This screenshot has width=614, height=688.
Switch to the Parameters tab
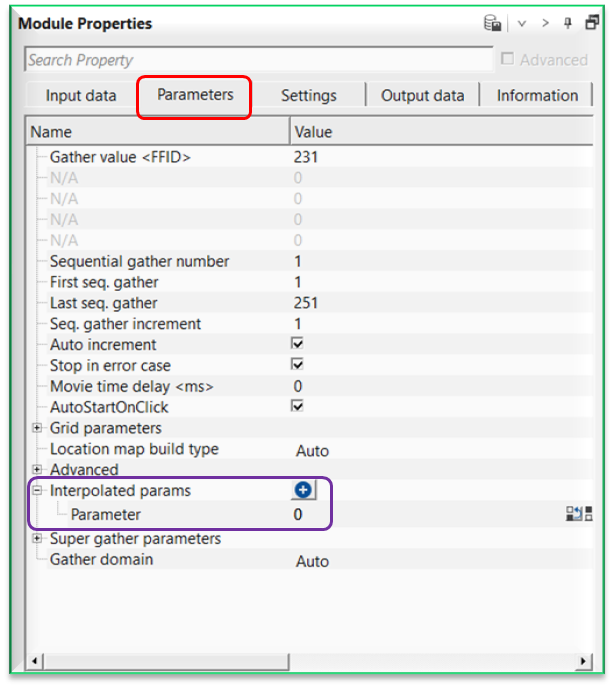195,95
